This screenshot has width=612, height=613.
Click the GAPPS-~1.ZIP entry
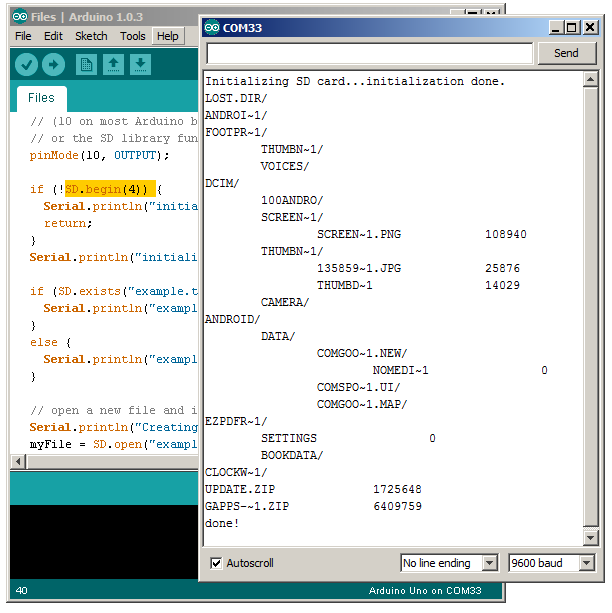[247, 506]
